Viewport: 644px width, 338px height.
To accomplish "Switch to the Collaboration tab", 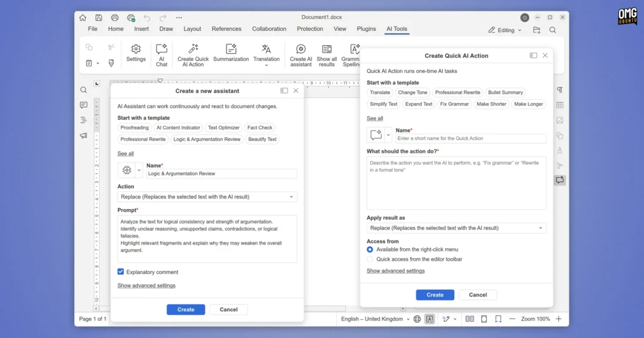I will point(269,29).
